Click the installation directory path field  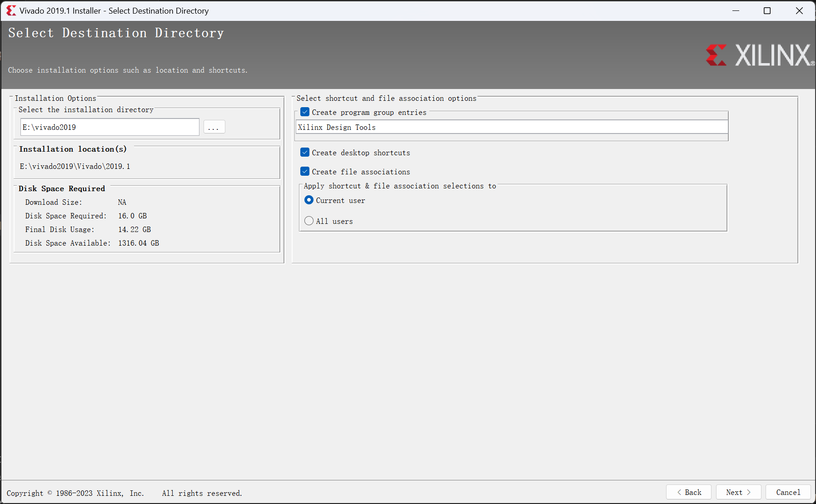109,127
